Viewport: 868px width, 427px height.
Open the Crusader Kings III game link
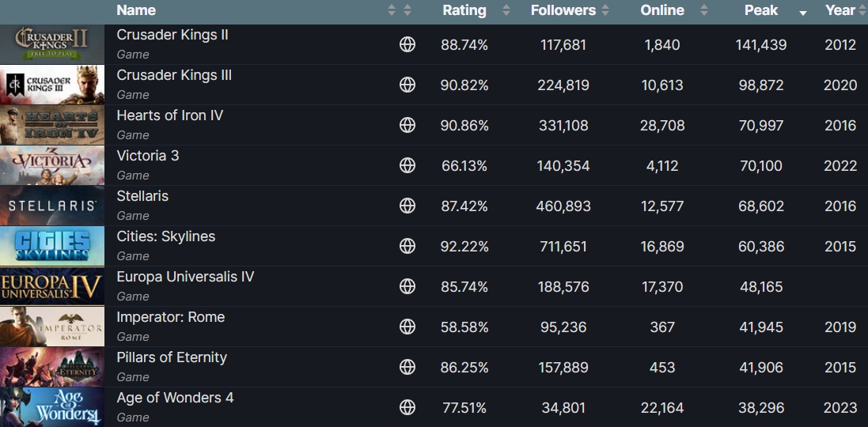click(x=174, y=75)
